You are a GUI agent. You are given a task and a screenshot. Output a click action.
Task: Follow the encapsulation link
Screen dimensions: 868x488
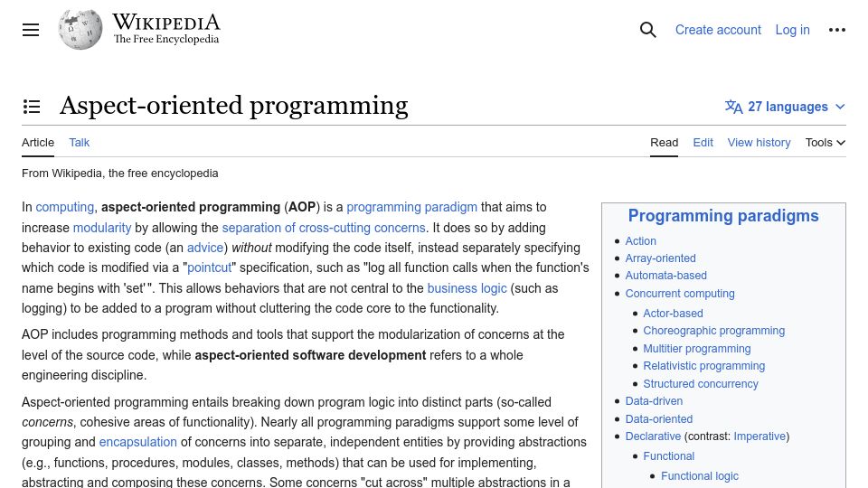tap(137, 442)
